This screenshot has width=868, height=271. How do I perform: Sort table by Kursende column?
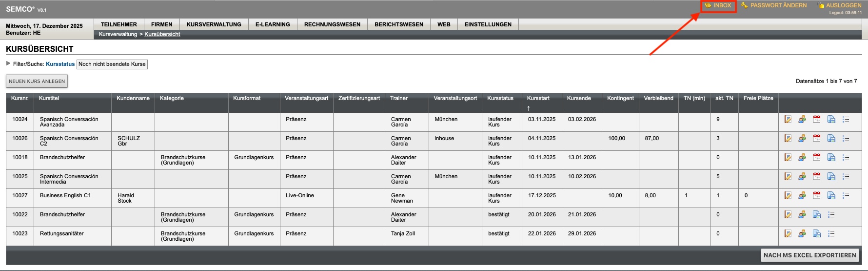coord(579,98)
